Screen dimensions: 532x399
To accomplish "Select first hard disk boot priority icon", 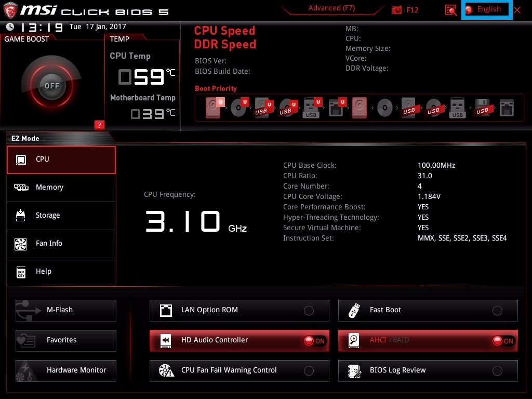I will tap(214, 108).
